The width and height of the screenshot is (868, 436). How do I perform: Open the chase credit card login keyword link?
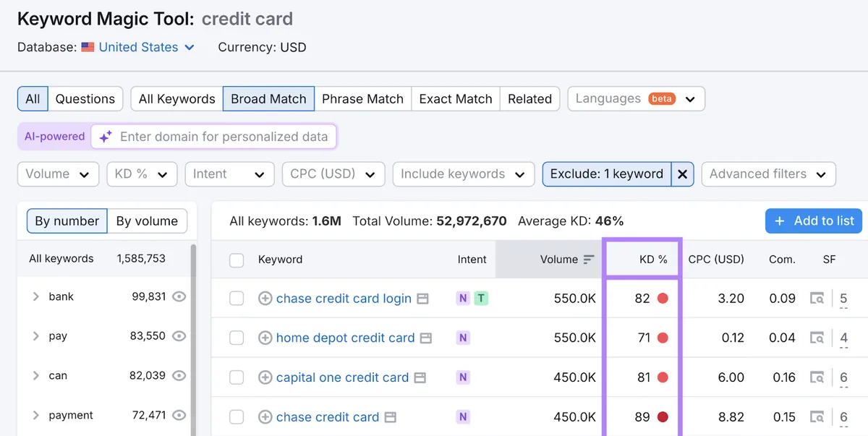coord(344,299)
